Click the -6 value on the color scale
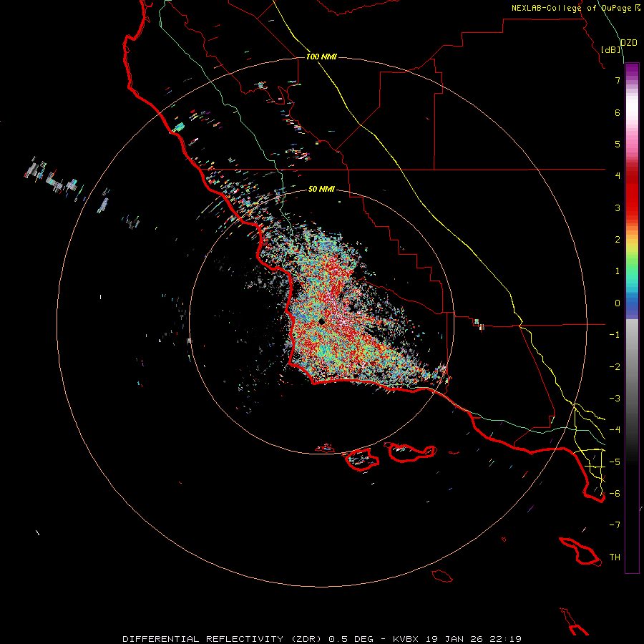The width and height of the screenshot is (644, 644). 615,494
